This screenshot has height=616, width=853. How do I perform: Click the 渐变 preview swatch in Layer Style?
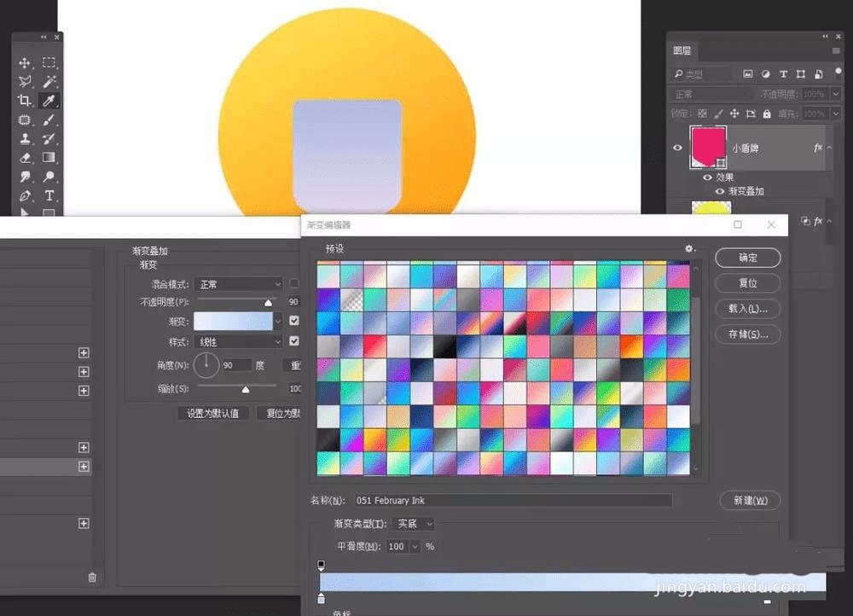[234, 321]
